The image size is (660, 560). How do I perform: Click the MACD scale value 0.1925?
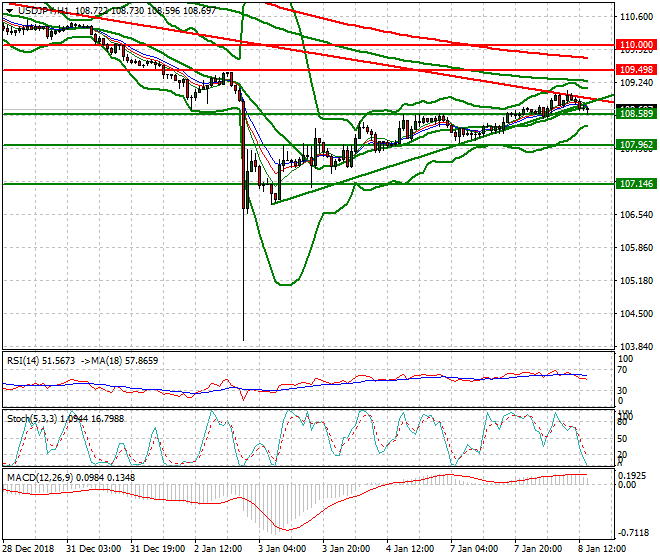[632, 476]
